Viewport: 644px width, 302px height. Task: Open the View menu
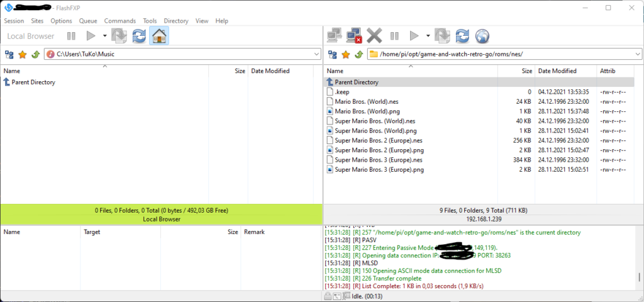pos(202,21)
